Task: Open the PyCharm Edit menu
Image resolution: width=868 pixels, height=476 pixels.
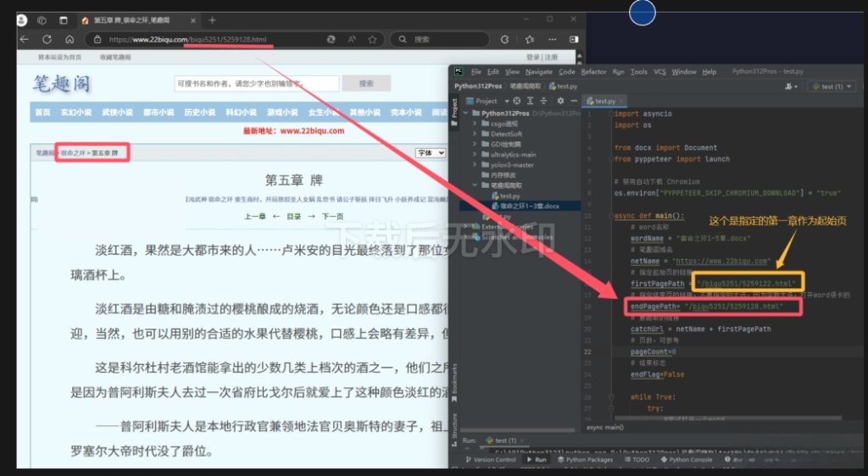Action: [x=492, y=72]
